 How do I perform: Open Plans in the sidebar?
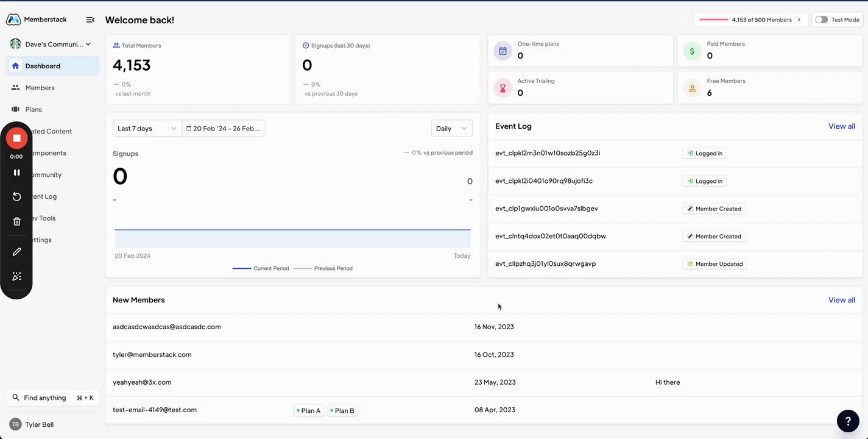[x=34, y=110]
